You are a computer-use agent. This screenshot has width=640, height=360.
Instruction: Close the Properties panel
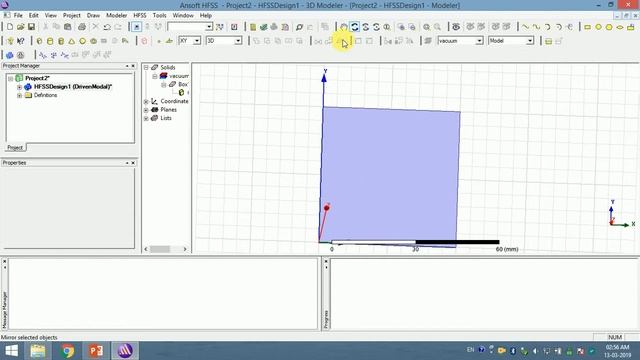point(133,163)
